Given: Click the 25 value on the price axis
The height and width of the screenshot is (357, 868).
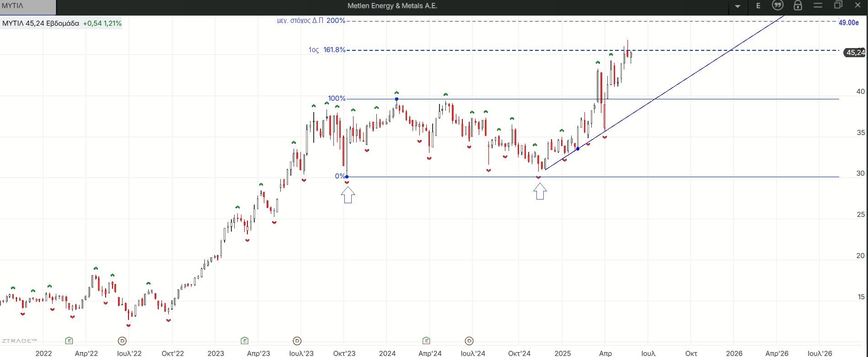Looking at the screenshot, I should (x=861, y=215).
